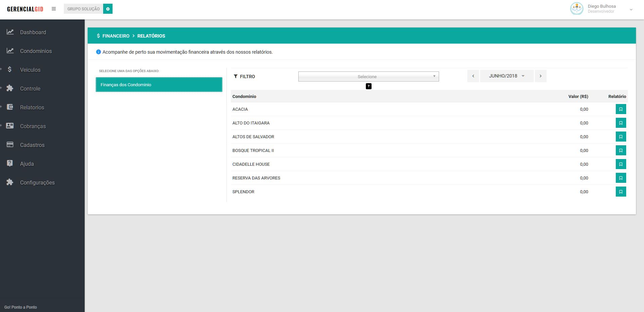Open Veiculos in the sidebar
644x312 pixels.
click(30, 70)
